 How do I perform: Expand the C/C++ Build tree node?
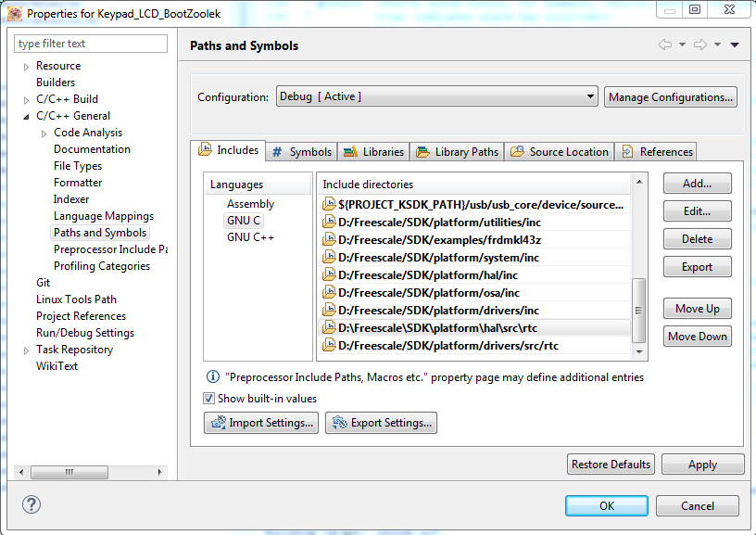27,100
